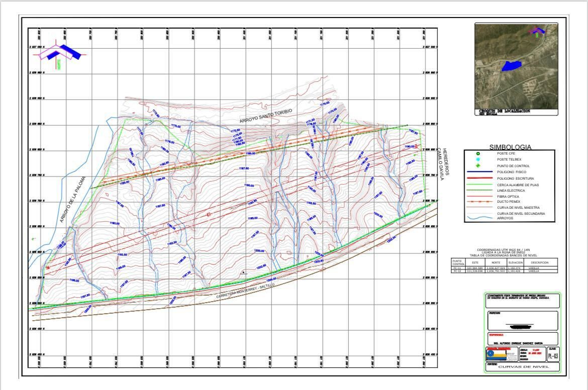Click the Ducto Pemex dashed line symbol

[x=478, y=201]
